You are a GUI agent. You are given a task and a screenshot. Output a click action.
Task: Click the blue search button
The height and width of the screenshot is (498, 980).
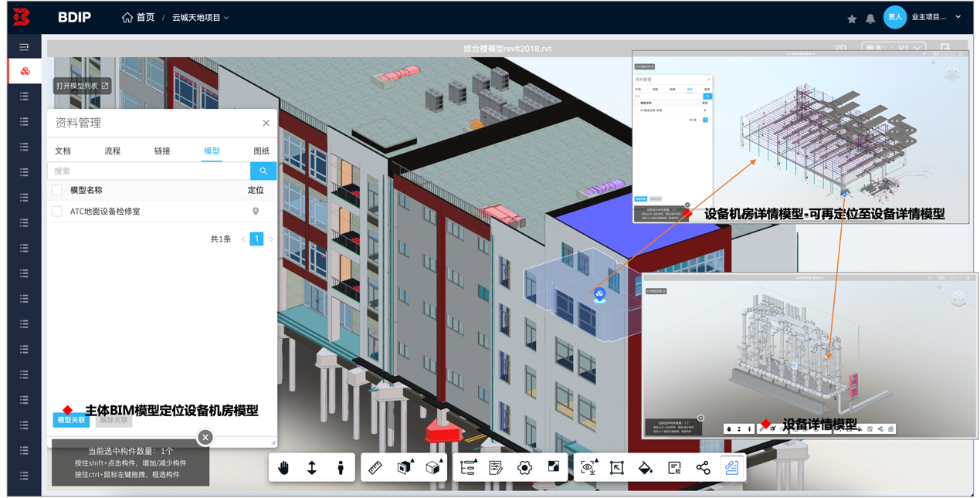(x=263, y=171)
